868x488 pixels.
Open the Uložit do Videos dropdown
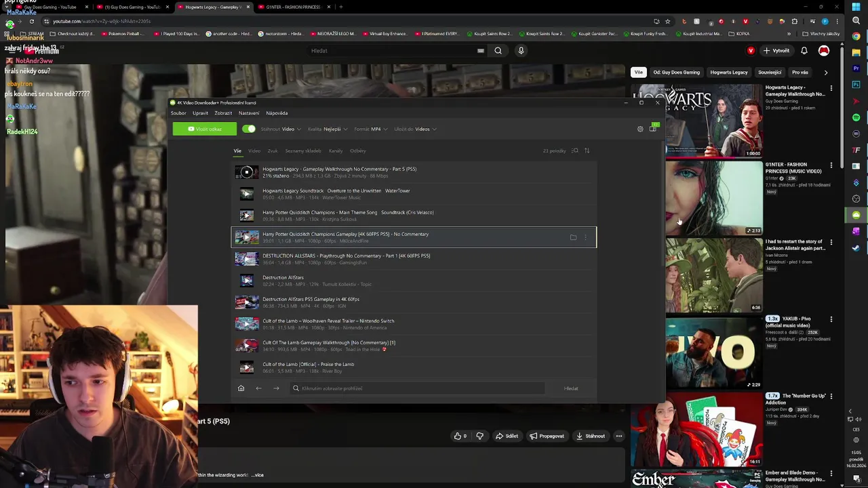(x=415, y=129)
